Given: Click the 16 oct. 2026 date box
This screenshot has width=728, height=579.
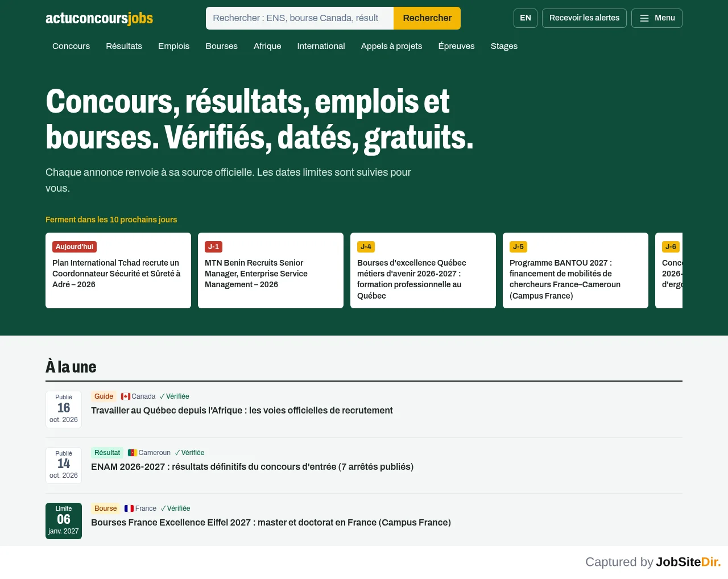Looking at the screenshot, I should coord(64,409).
